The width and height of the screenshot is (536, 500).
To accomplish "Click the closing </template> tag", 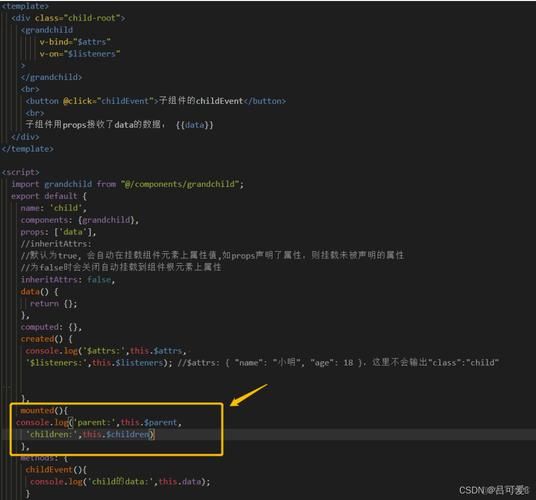I will (28, 149).
